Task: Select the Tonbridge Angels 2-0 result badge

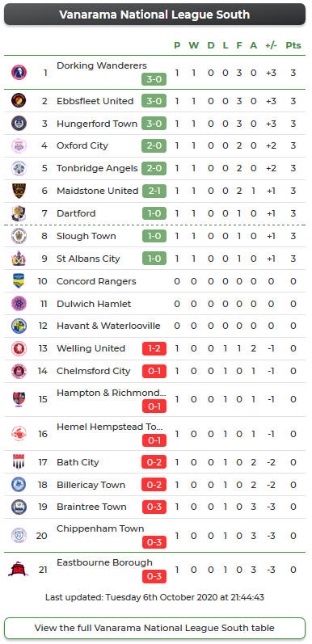Action: tap(154, 168)
